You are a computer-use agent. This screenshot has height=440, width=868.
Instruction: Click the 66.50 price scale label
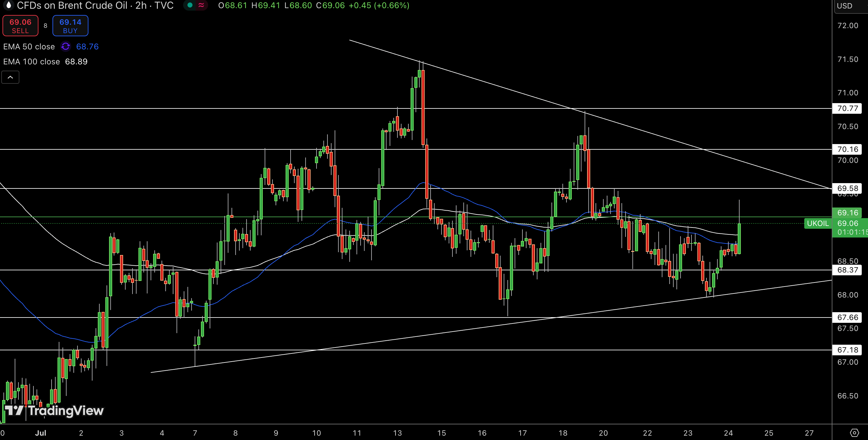848,396
